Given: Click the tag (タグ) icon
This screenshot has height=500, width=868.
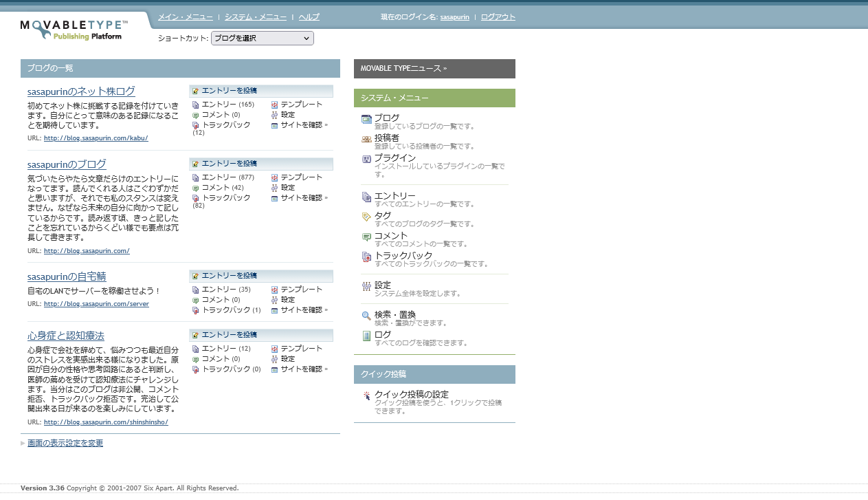Looking at the screenshot, I should click(366, 217).
